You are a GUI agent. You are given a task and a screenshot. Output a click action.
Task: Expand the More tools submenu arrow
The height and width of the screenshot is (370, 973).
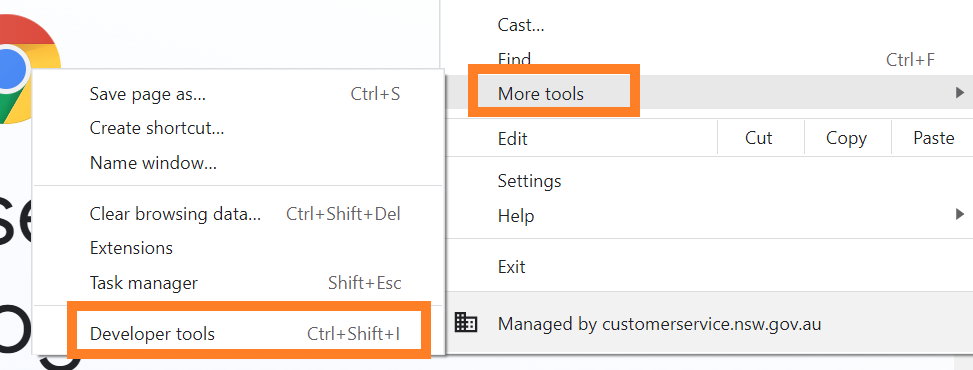[x=960, y=94]
